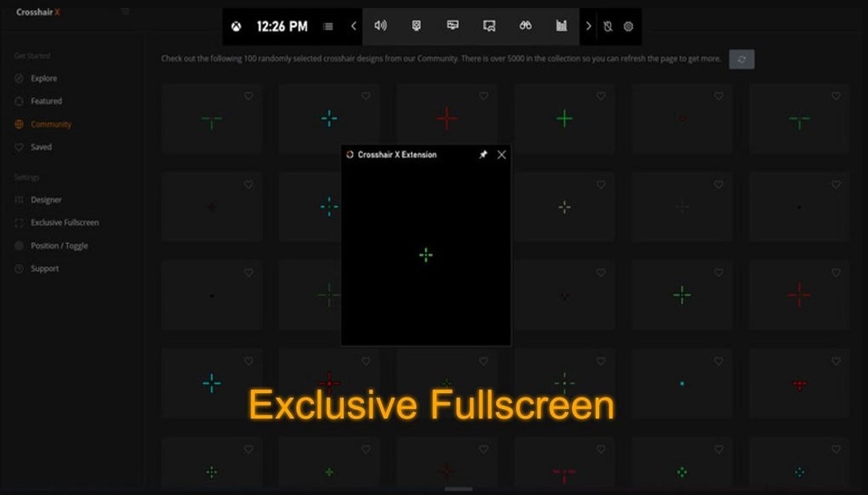This screenshot has height=495, width=868.
Task: Open the Resources chart widget icon
Action: tap(562, 26)
